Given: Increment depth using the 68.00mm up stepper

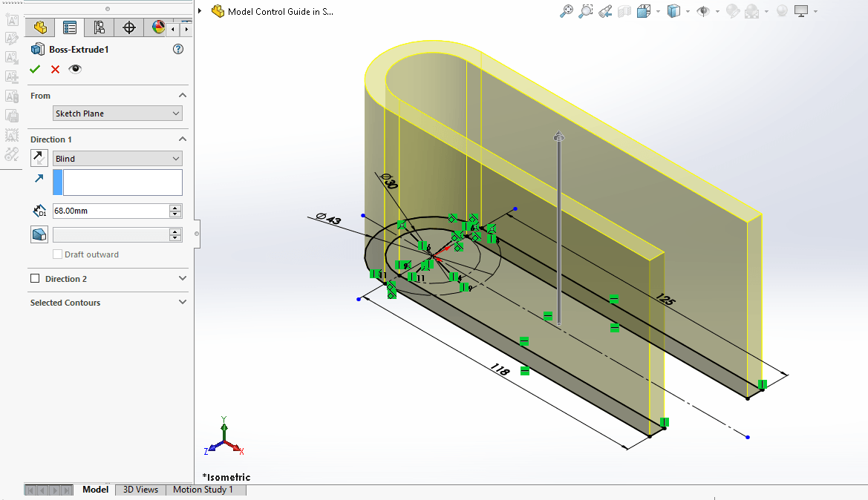Looking at the screenshot, I should pos(174,208).
